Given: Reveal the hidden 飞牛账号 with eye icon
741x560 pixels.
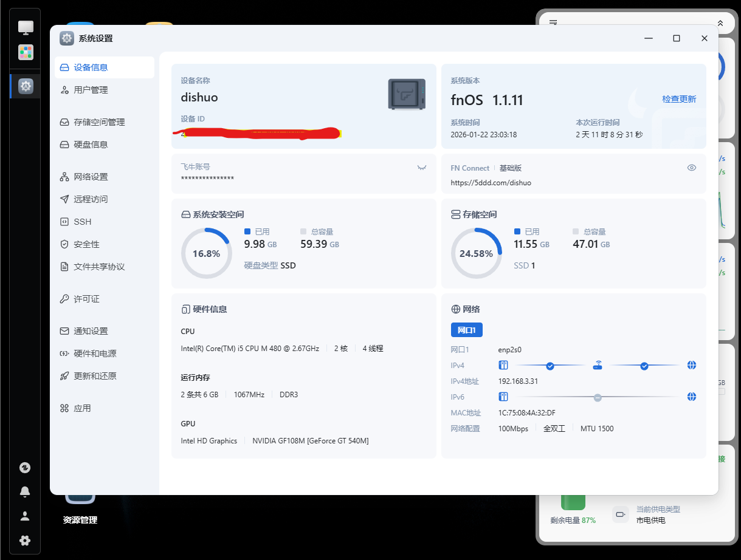Looking at the screenshot, I should [422, 168].
